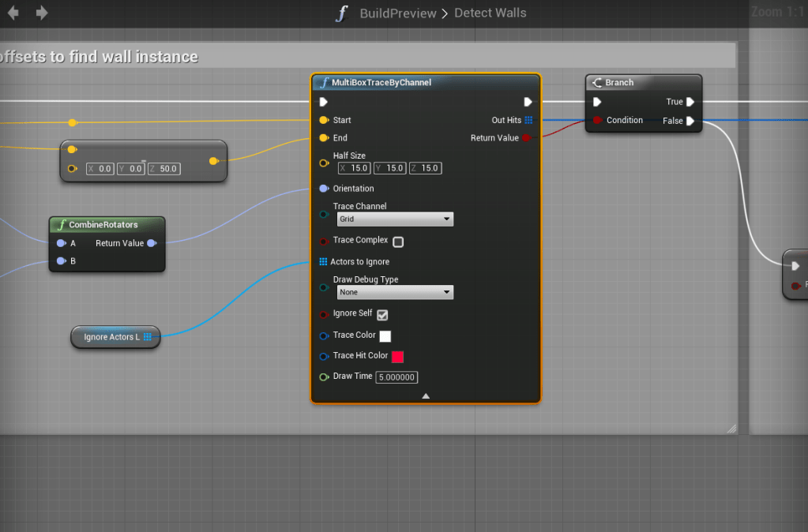Click the Draw Time value field
This screenshot has width=808, height=532.
396,377
